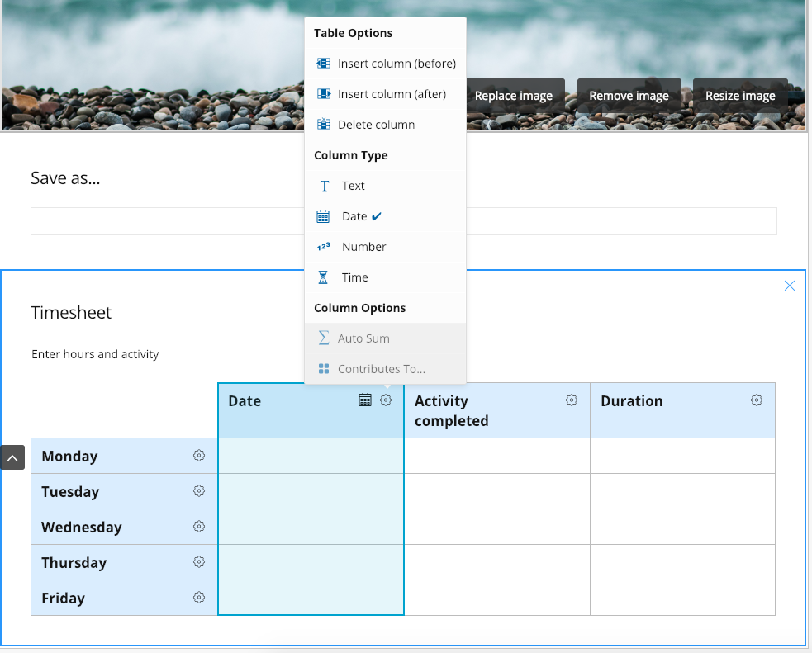Close the Timesheet section with X icon

click(x=789, y=286)
